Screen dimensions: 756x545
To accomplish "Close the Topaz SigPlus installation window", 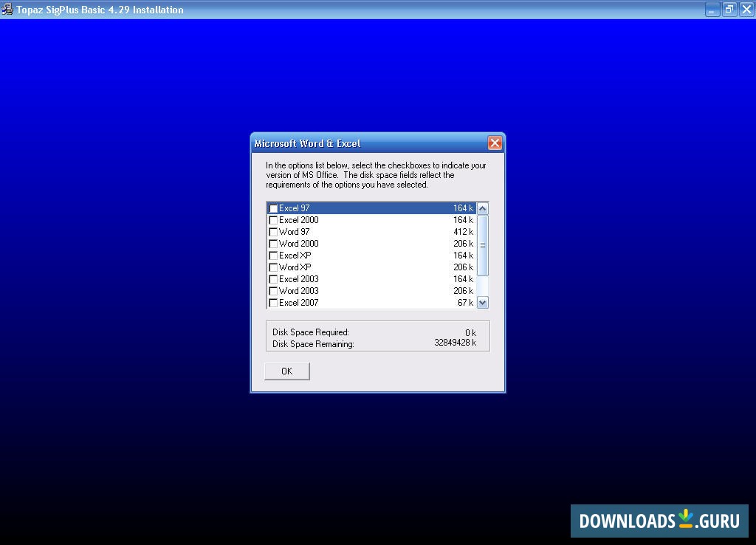I will pos(747,9).
